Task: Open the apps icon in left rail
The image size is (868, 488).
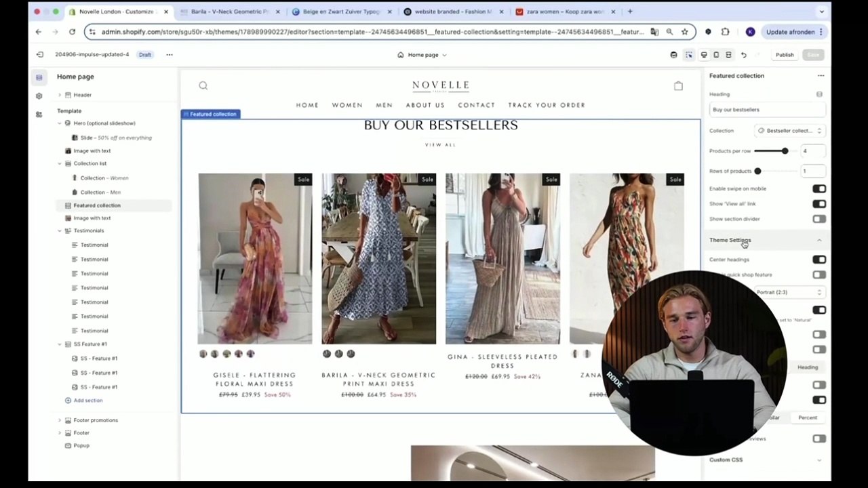Action: 39,114
